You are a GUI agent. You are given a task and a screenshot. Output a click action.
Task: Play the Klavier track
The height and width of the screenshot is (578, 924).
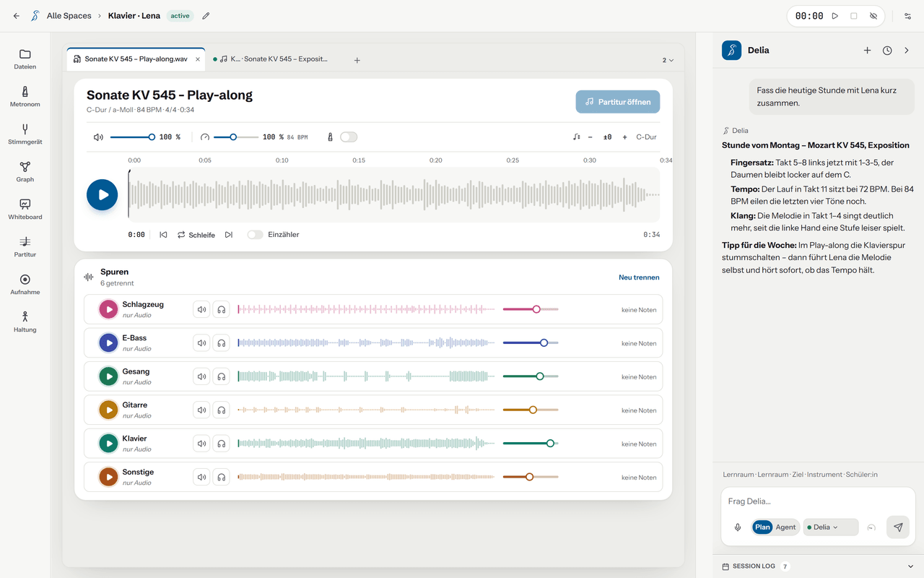point(109,444)
